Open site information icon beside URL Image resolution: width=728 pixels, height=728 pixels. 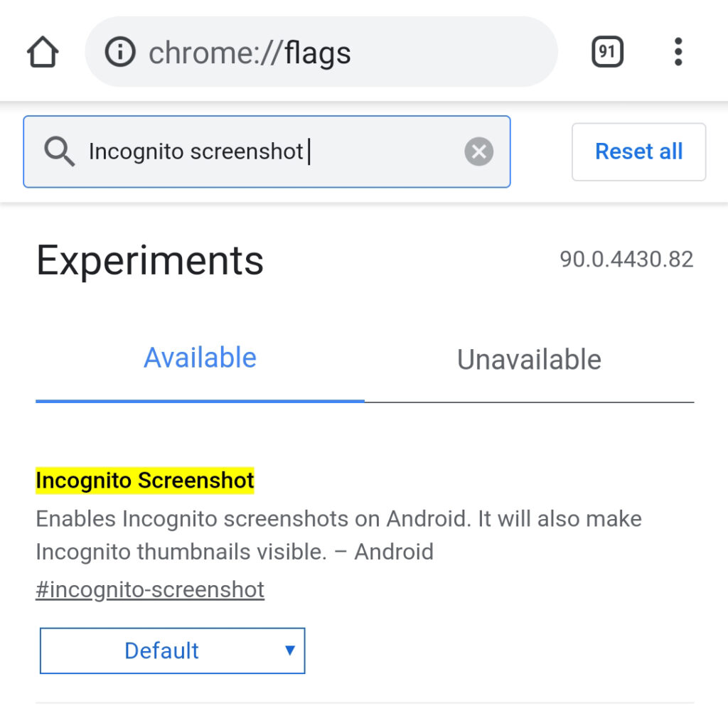[x=120, y=52]
